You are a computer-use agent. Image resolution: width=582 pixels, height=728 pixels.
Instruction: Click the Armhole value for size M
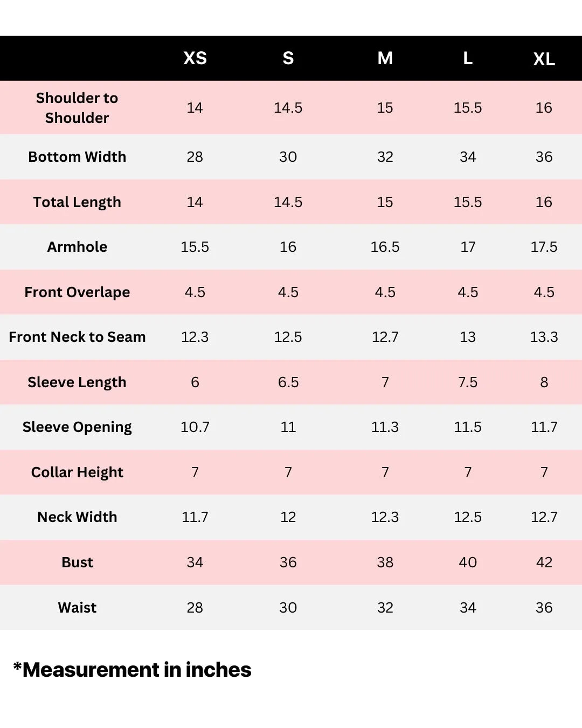[385, 247]
